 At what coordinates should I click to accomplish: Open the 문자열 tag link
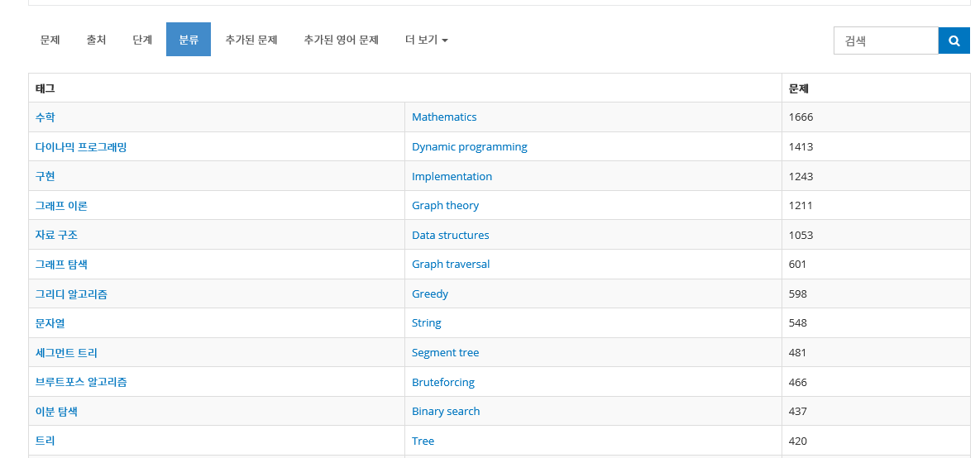50,323
